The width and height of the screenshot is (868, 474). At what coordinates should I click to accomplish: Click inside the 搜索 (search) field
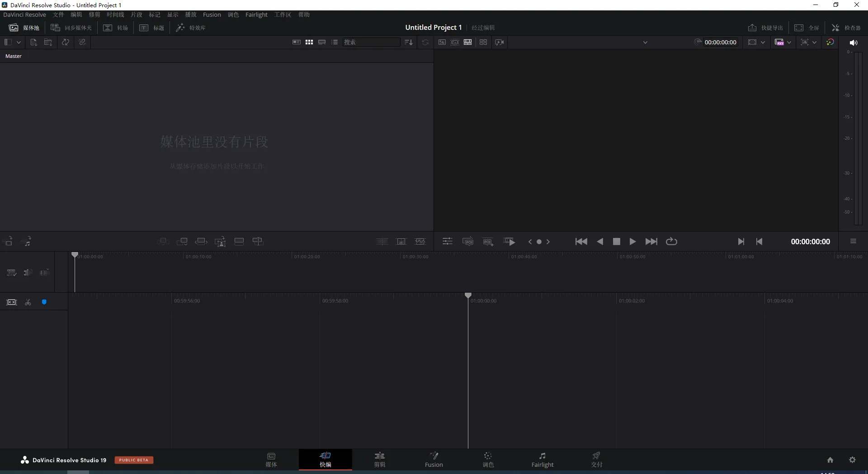click(371, 42)
